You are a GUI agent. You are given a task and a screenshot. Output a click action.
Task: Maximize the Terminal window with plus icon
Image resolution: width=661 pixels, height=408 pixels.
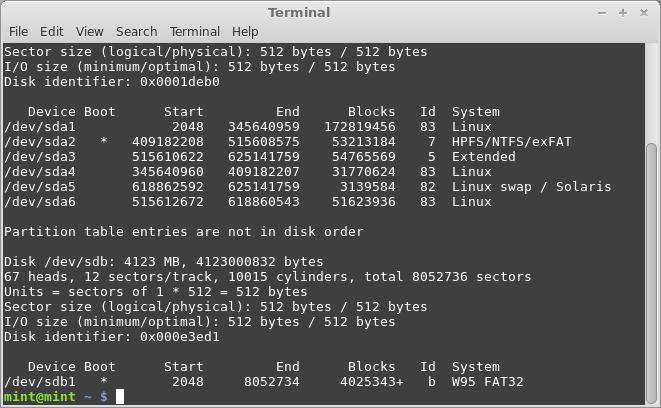tap(623, 13)
